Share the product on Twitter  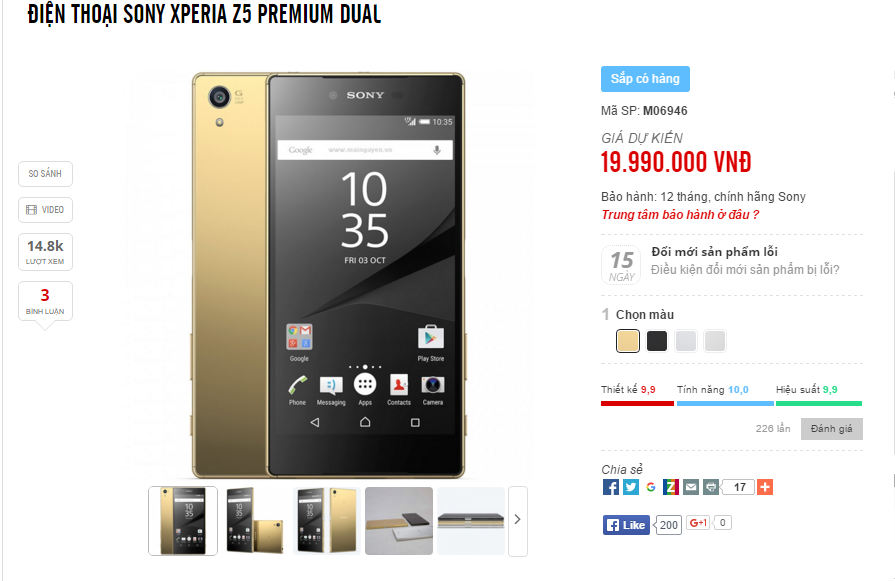coord(631,487)
